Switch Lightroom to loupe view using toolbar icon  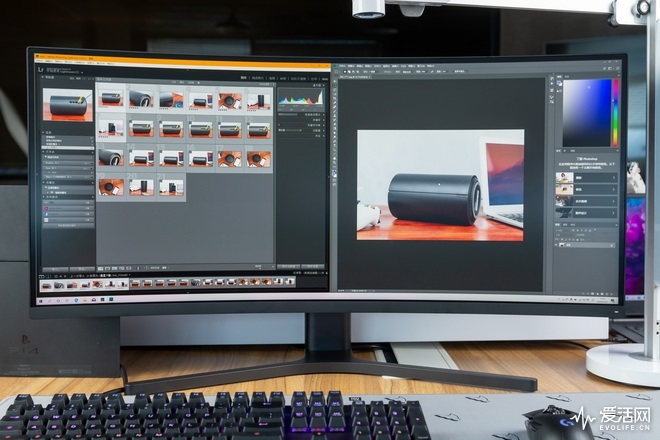click(x=107, y=268)
